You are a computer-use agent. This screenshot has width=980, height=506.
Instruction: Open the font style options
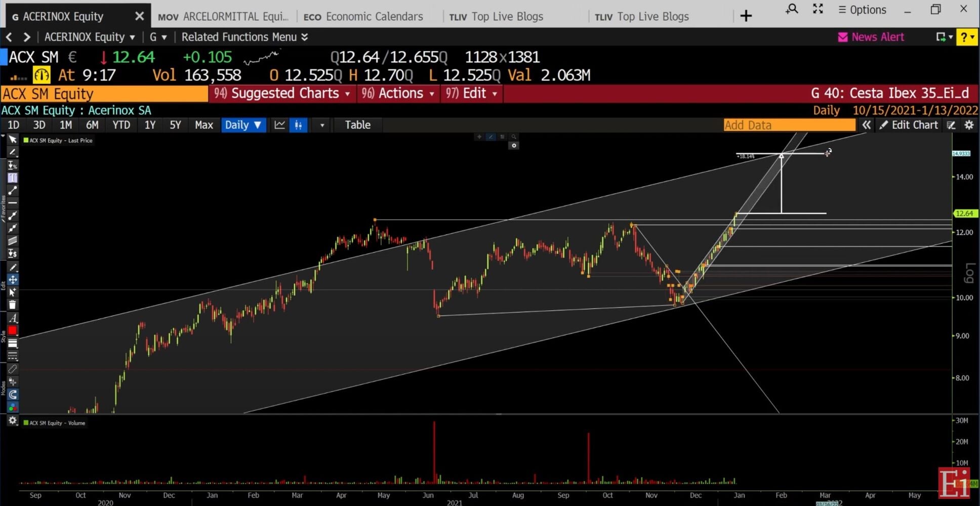coord(13,318)
